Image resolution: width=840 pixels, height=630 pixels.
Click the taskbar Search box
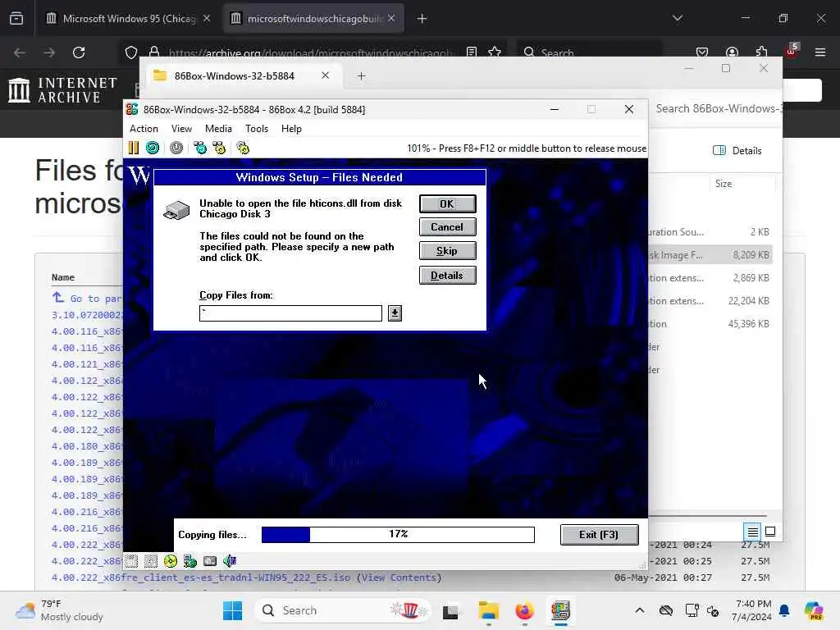[343, 610]
